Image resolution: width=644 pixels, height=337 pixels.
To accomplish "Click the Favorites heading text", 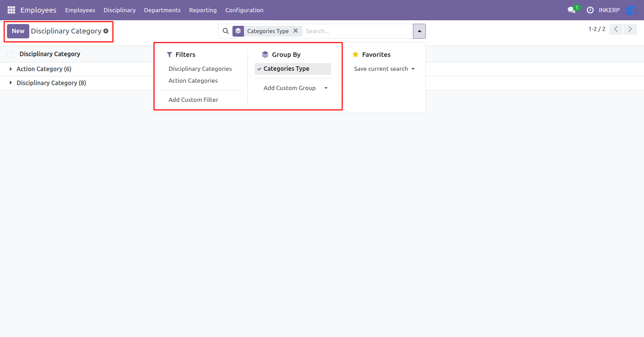I will pyautogui.click(x=376, y=54).
